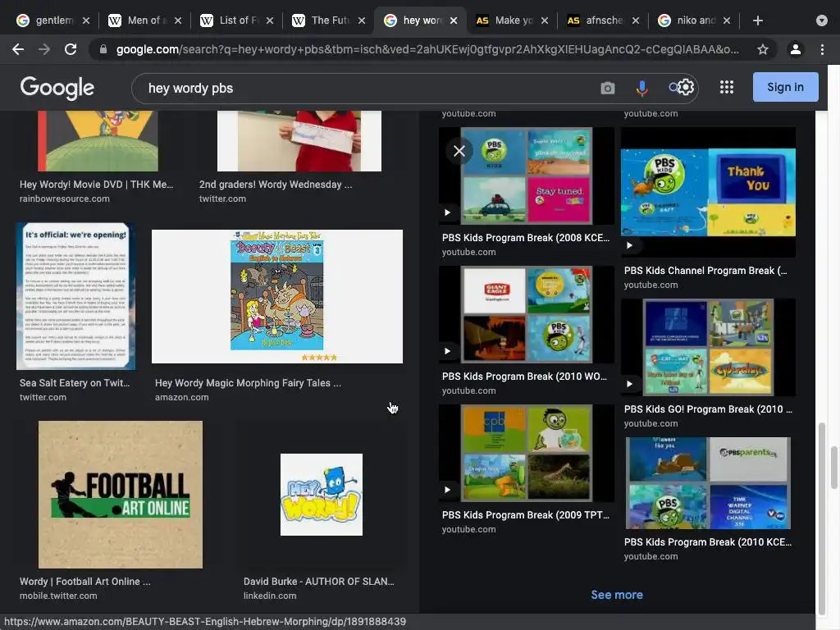Play PBS Kids Program Break 2008 KCE video
This screenshot has height=630, width=840.
pos(447,212)
